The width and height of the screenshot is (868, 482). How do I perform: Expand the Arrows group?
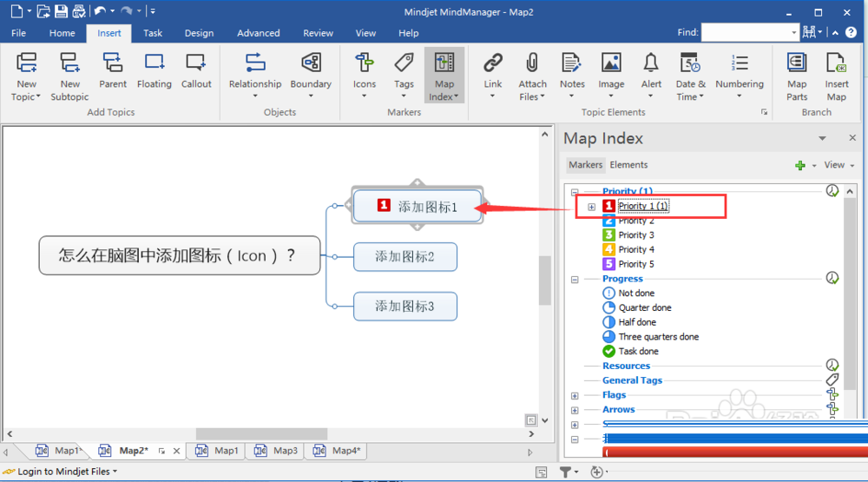575,411
